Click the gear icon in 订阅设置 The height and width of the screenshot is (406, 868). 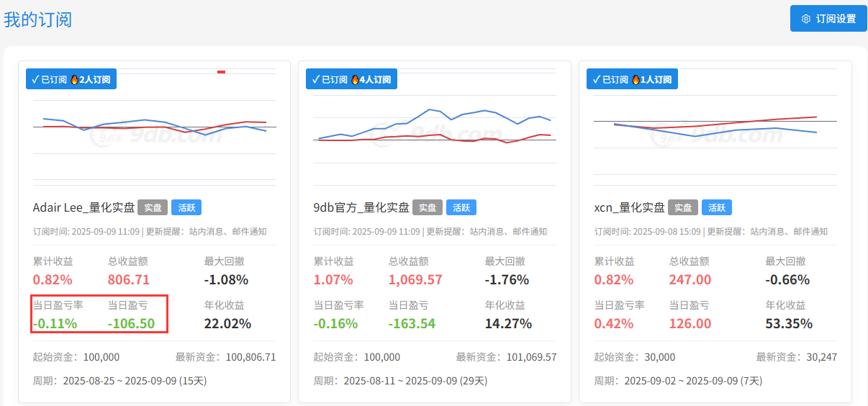pyautogui.click(x=806, y=19)
